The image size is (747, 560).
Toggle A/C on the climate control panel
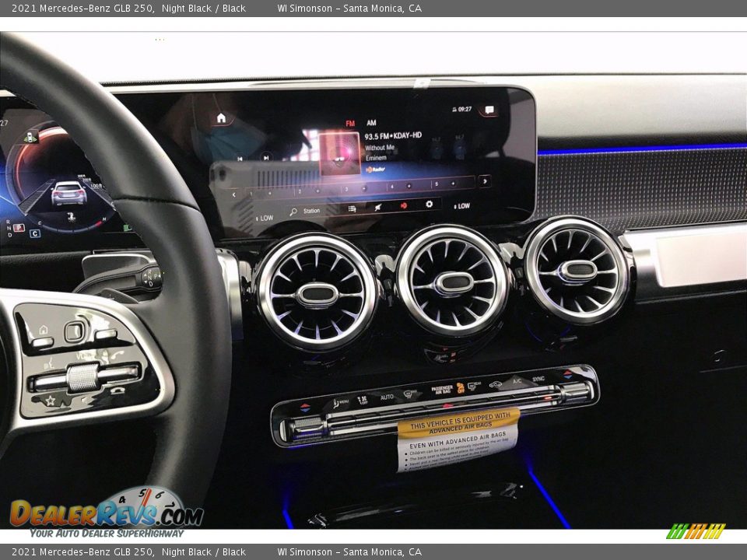[517, 380]
